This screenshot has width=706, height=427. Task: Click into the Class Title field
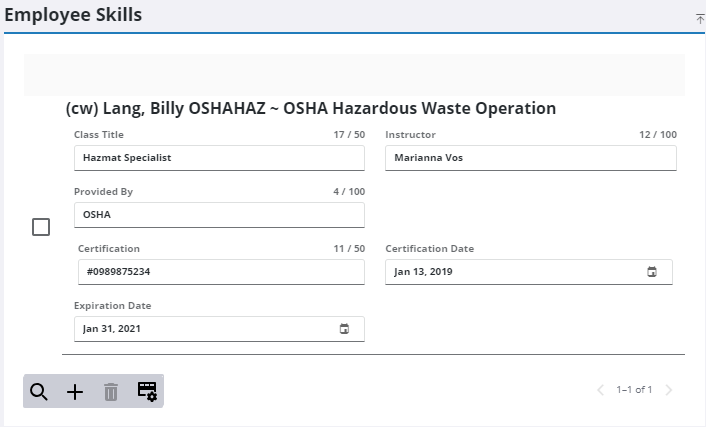click(x=219, y=158)
